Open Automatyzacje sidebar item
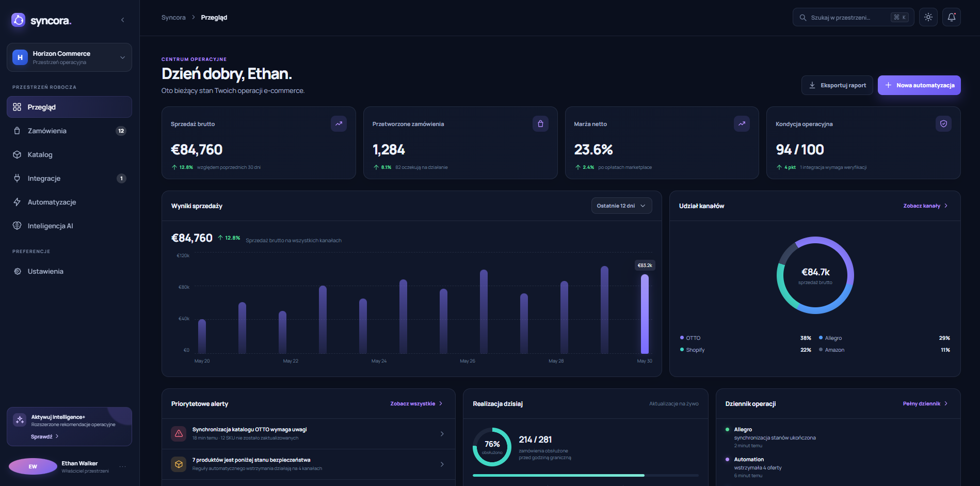The image size is (980, 486). [x=69, y=202]
